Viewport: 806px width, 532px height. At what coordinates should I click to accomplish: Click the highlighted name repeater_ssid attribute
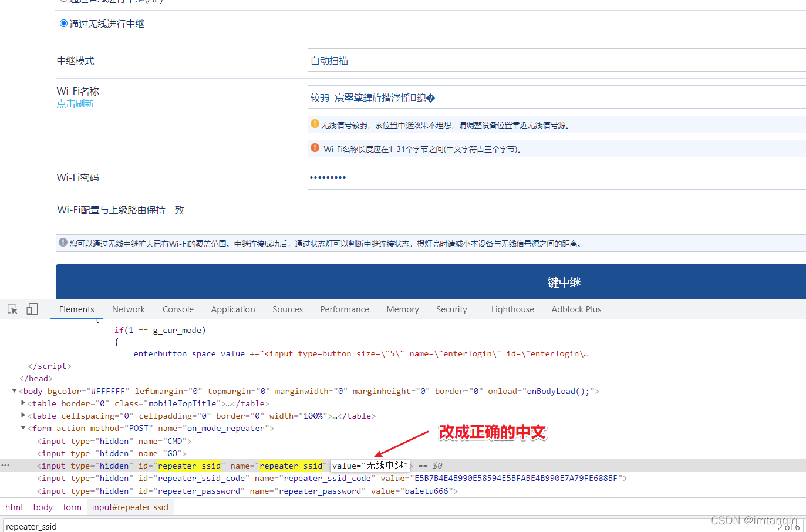tap(291, 466)
